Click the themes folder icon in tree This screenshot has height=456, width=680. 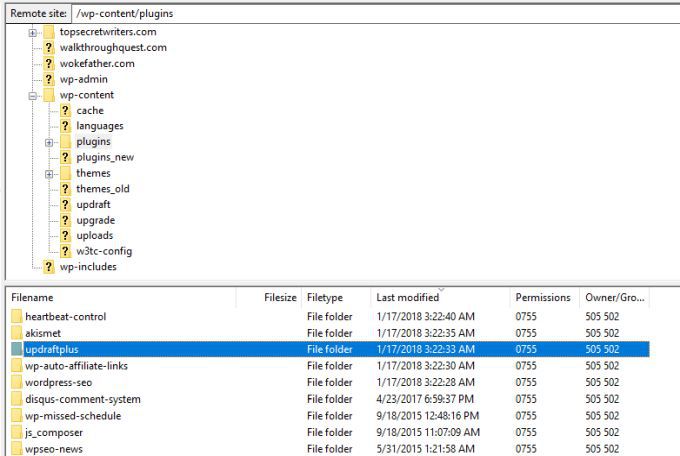pyautogui.click(x=65, y=173)
